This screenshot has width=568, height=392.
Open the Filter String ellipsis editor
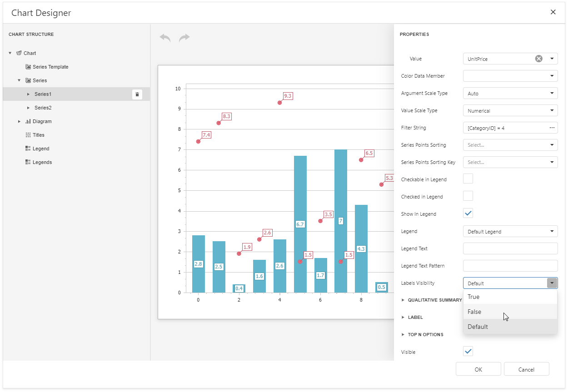[552, 128]
